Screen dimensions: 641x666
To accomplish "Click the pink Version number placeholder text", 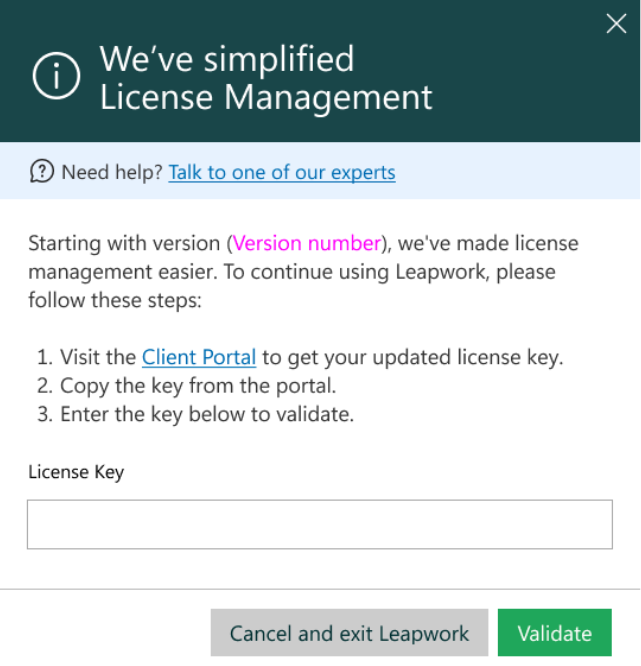I will (x=307, y=243).
